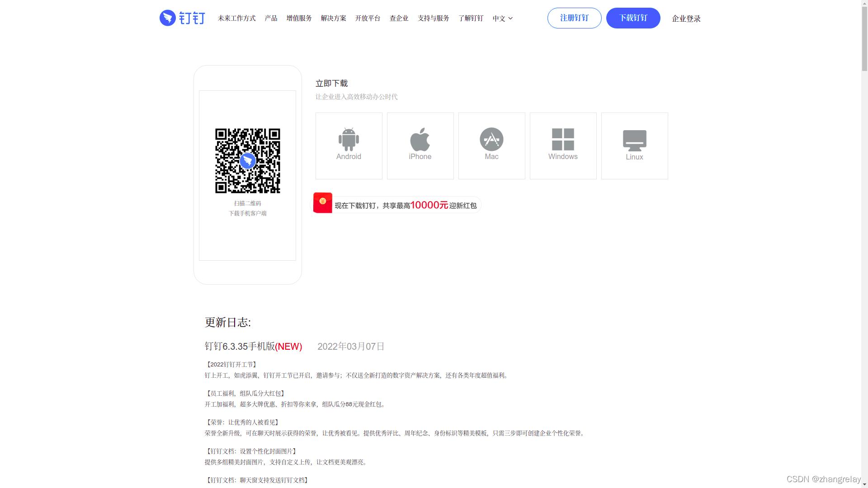Viewport: 868px width, 488px height.
Task: Expand 支持与服务 menu section
Action: pyautogui.click(x=434, y=18)
